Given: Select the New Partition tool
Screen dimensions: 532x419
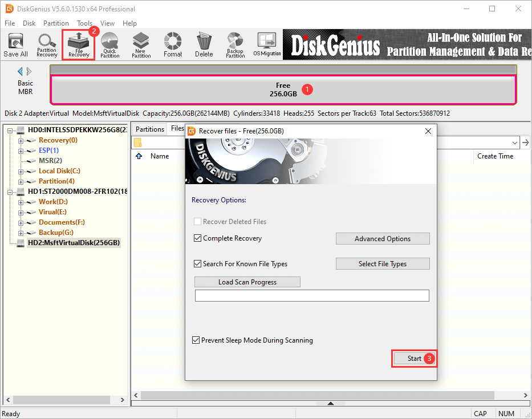Looking at the screenshot, I should pos(141,45).
